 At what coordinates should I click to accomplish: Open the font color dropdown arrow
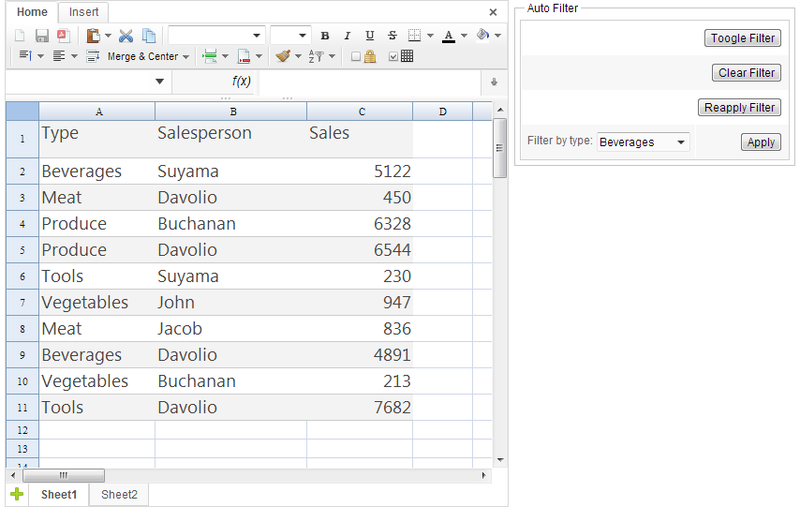464,35
